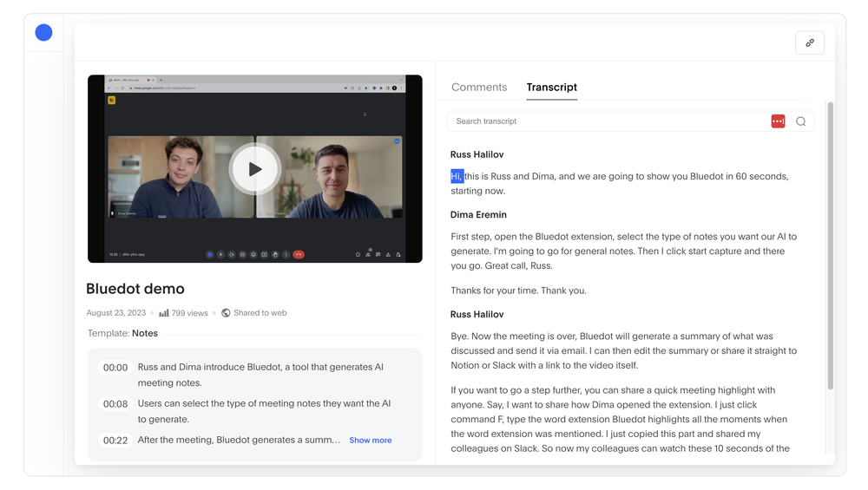Click "Thanks for your time. Thank you." line
The height and width of the screenshot is (490, 868).
coord(518,291)
